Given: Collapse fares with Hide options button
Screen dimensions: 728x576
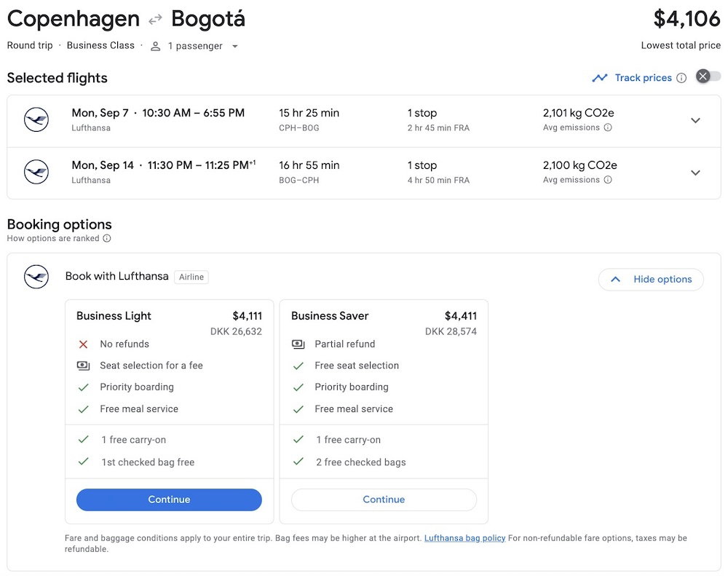Looking at the screenshot, I should 651,280.
